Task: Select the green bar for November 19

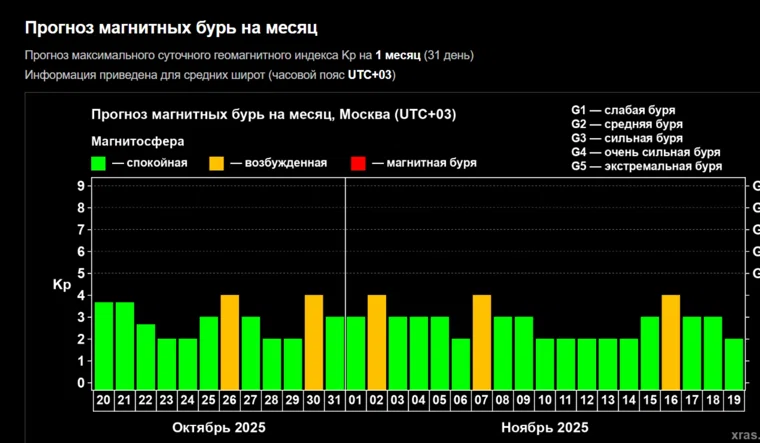Action: click(x=733, y=363)
